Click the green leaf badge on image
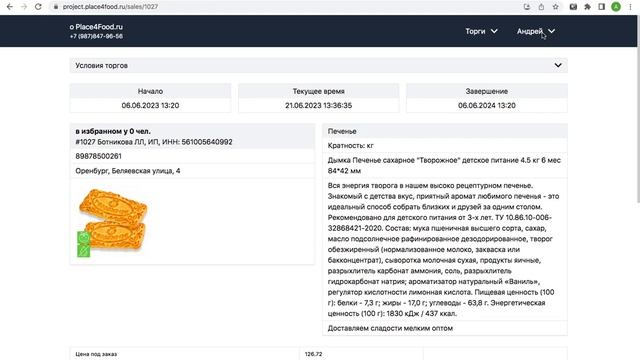The image size is (640, 360). pos(84,251)
